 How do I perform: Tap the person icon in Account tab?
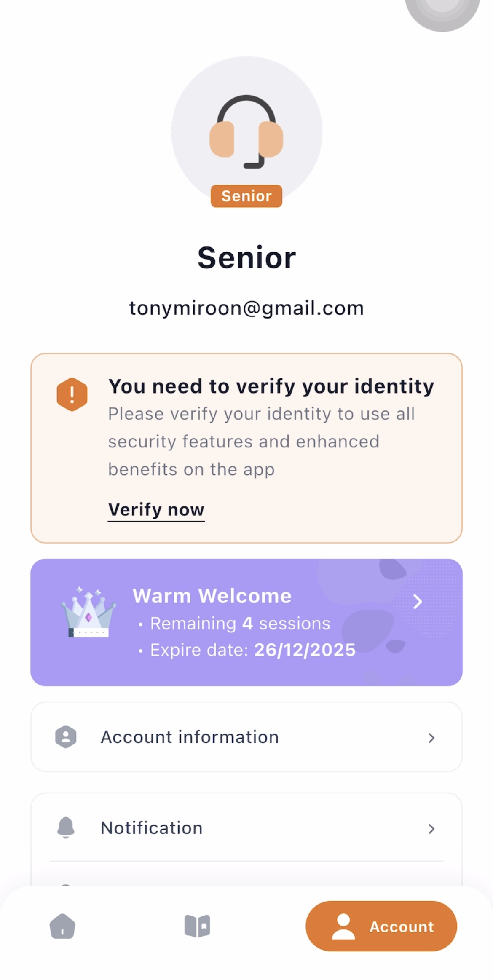[343, 926]
